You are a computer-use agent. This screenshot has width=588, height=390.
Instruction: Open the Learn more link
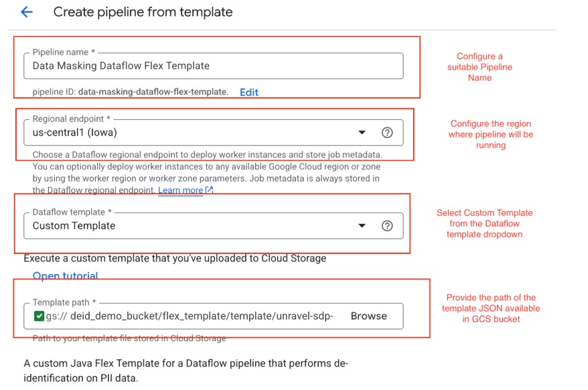181,190
